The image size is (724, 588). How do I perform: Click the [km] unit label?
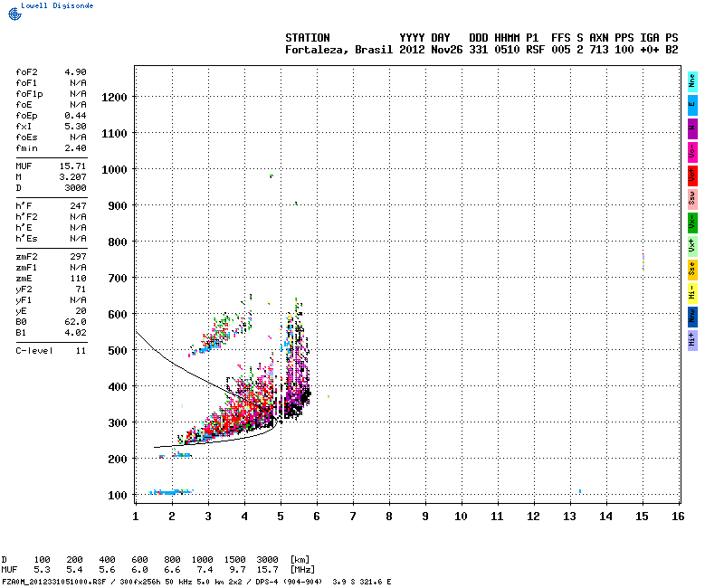pos(300,560)
